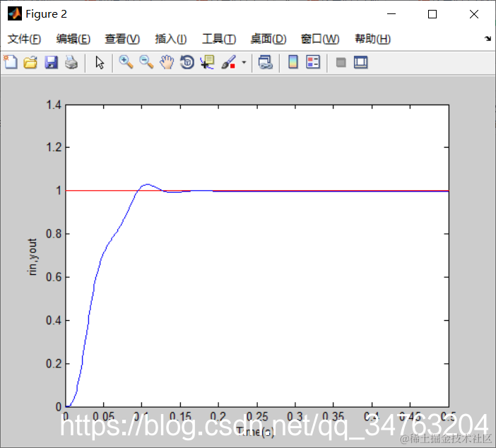496x448 pixels.
Task: Open a file with the folder icon
Action: tap(30, 62)
